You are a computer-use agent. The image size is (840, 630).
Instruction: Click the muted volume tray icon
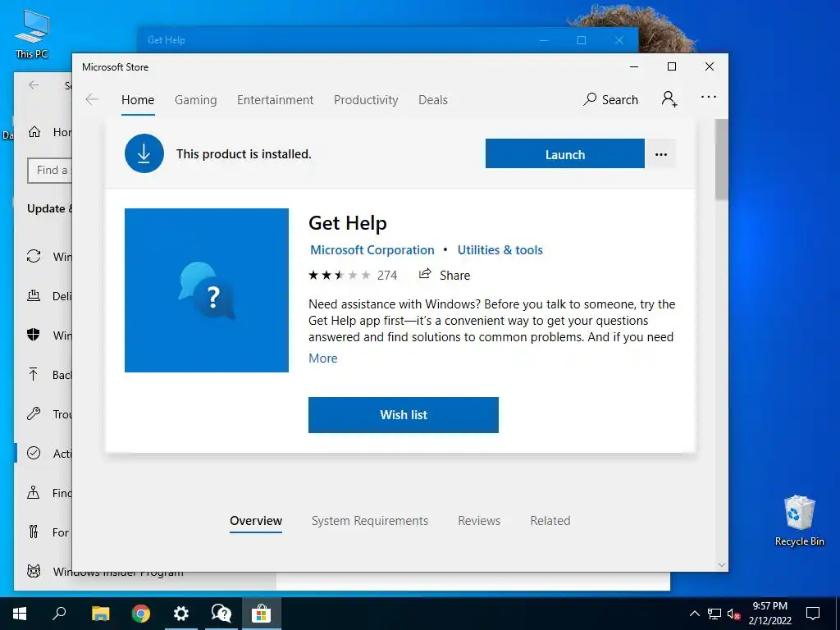pos(734,614)
